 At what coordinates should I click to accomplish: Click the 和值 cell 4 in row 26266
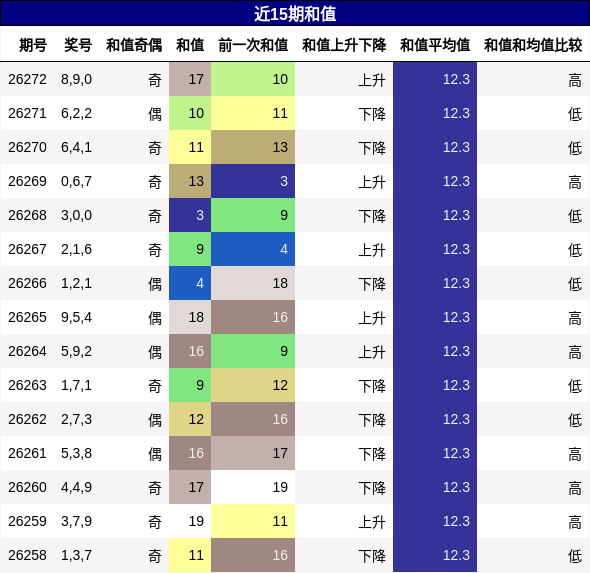(190, 283)
